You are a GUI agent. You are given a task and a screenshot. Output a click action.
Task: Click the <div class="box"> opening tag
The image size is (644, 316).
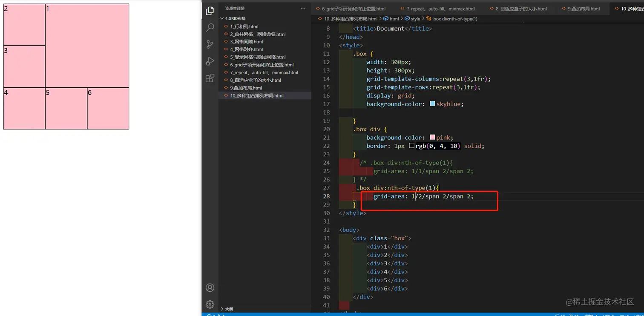(x=382, y=238)
